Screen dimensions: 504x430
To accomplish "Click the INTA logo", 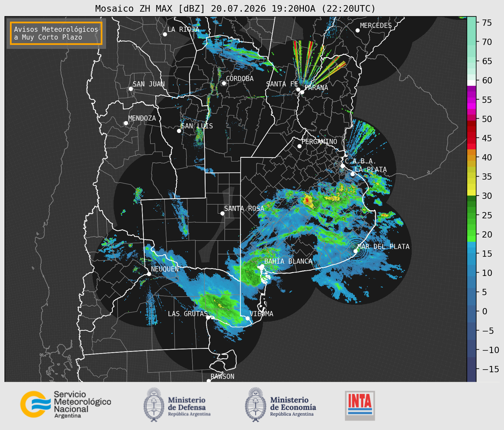I will click(360, 405).
